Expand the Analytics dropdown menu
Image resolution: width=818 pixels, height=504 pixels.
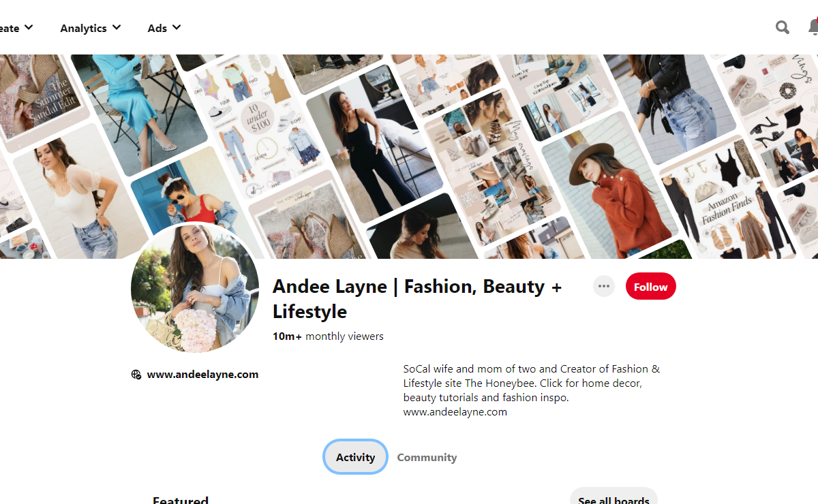(90, 28)
